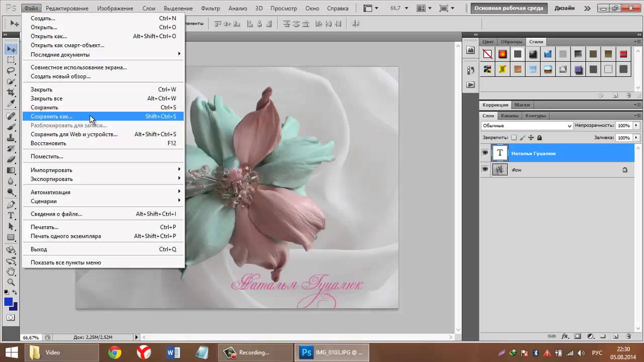
Task: Select the Spot Healing Brush tool
Action: (11, 116)
